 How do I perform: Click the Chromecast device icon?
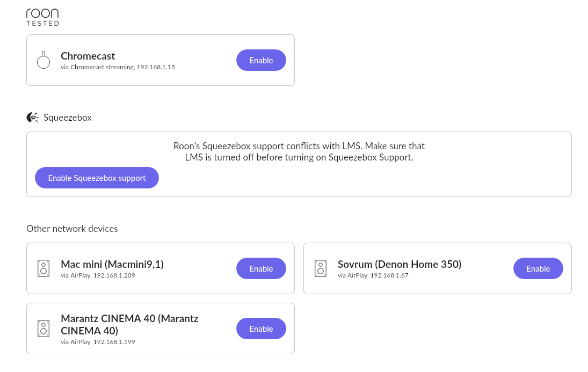(x=43, y=60)
